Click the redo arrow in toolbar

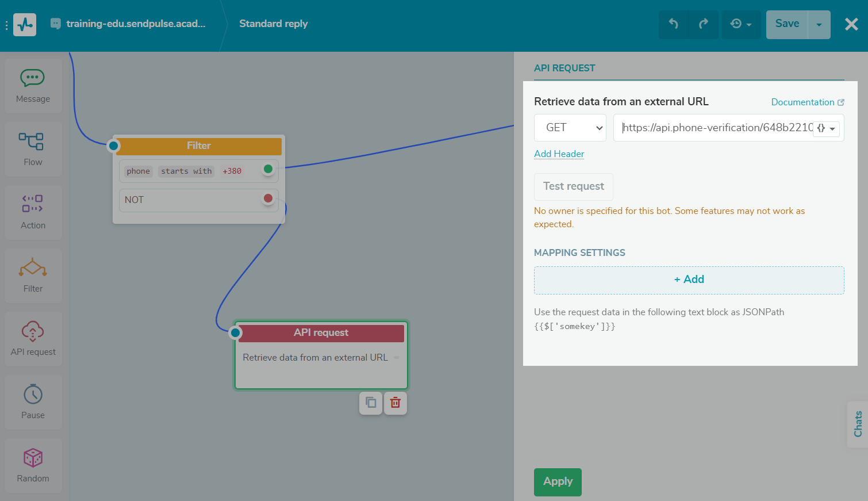point(704,24)
